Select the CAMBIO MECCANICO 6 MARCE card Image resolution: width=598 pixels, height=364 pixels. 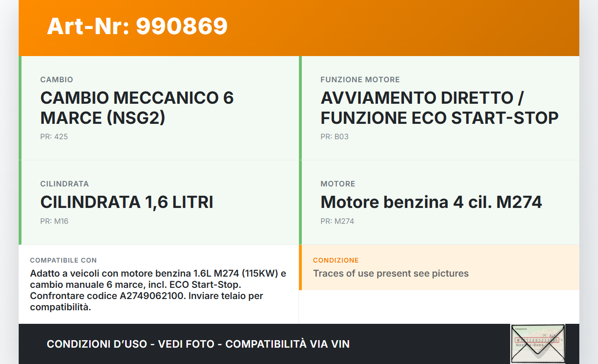tap(159, 108)
